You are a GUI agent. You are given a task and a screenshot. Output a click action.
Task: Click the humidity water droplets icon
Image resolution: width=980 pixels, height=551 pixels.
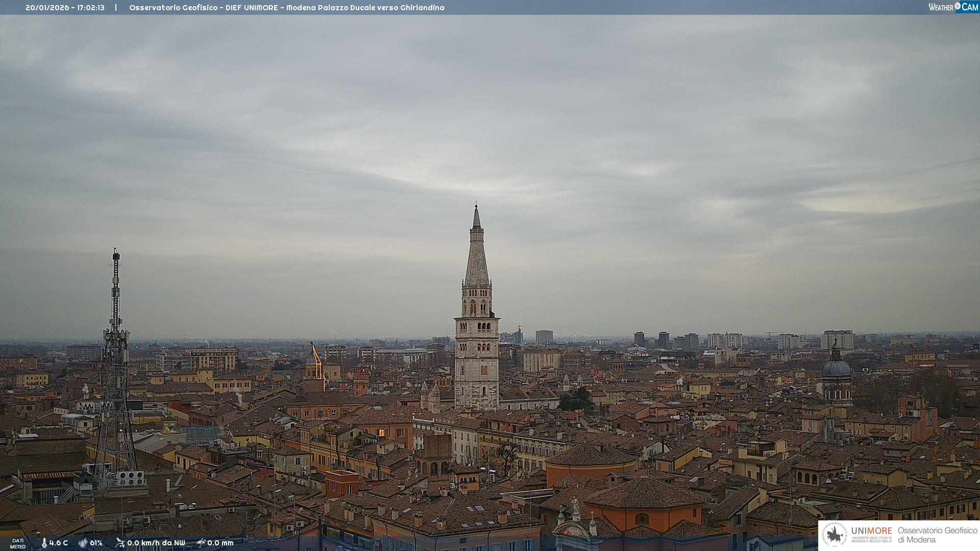[83, 543]
